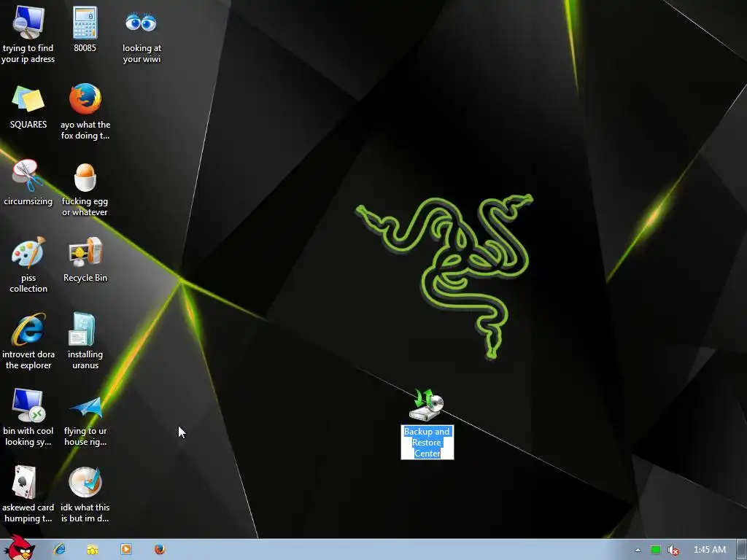The image size is (747, 560).
Task: Open the 1:45 AM clock
Action: pyautogui.click(x=710, y=550)
